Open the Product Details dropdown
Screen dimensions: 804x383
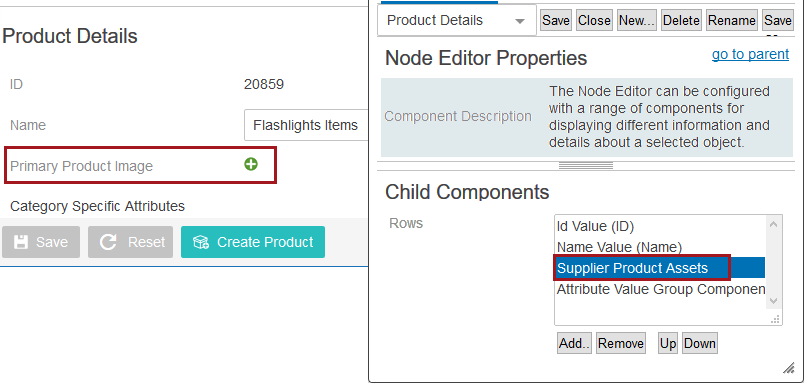457,21
